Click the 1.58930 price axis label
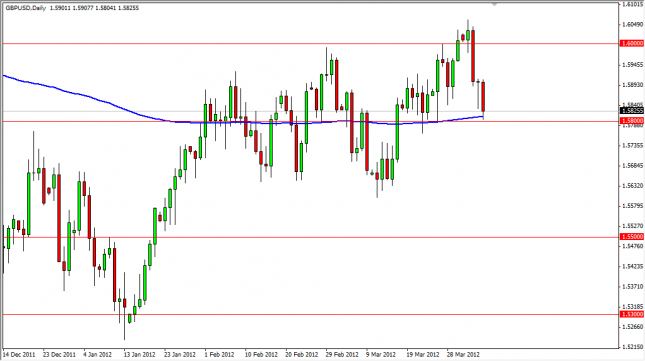 (x=633, y=85)
